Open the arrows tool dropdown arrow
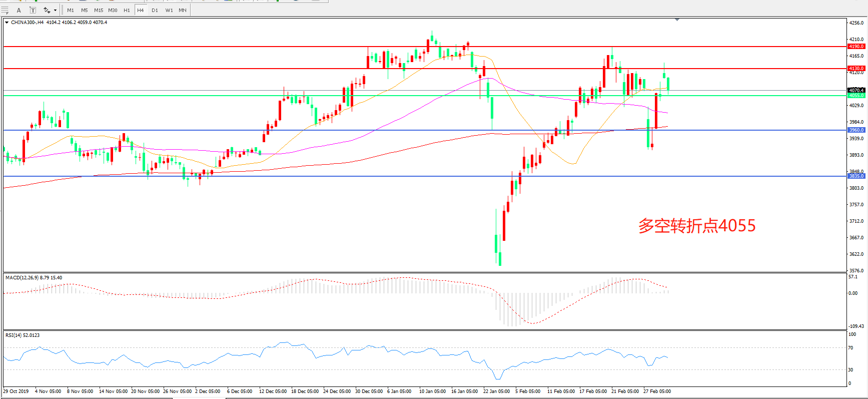 point(55,10)
